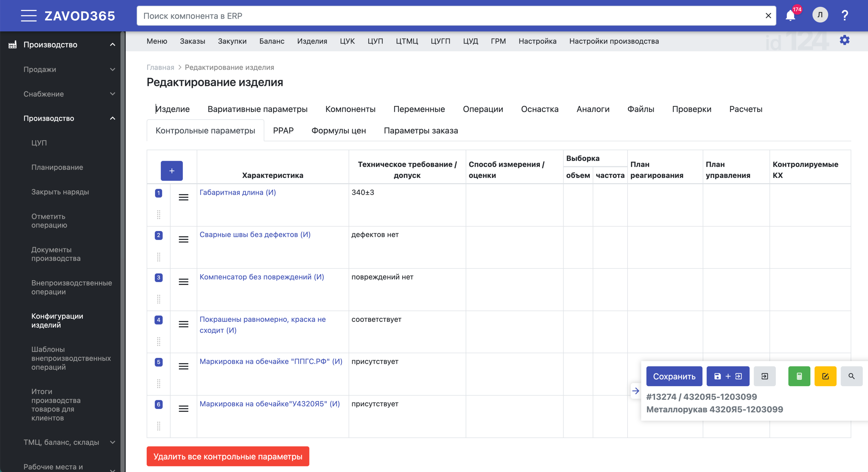Click the save and exit icon button
868x472 pixels.
[727, 376]
